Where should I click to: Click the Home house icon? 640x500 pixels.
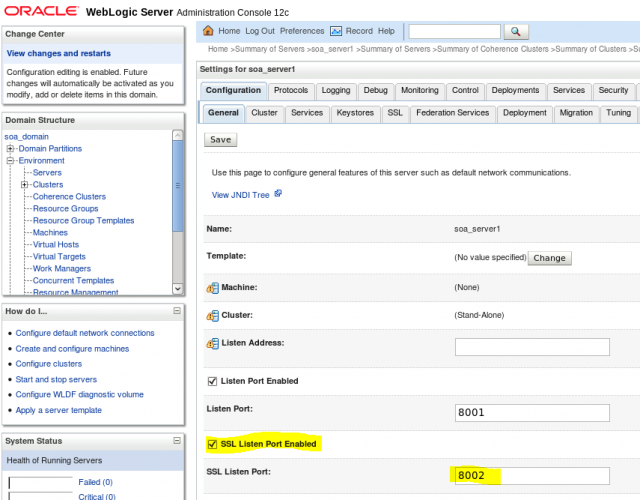[208, 31]
